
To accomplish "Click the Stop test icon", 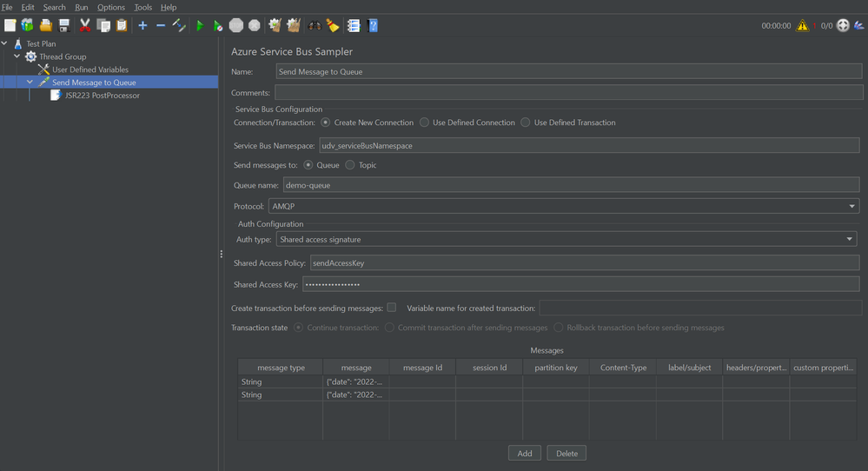I will pos(236,25).
